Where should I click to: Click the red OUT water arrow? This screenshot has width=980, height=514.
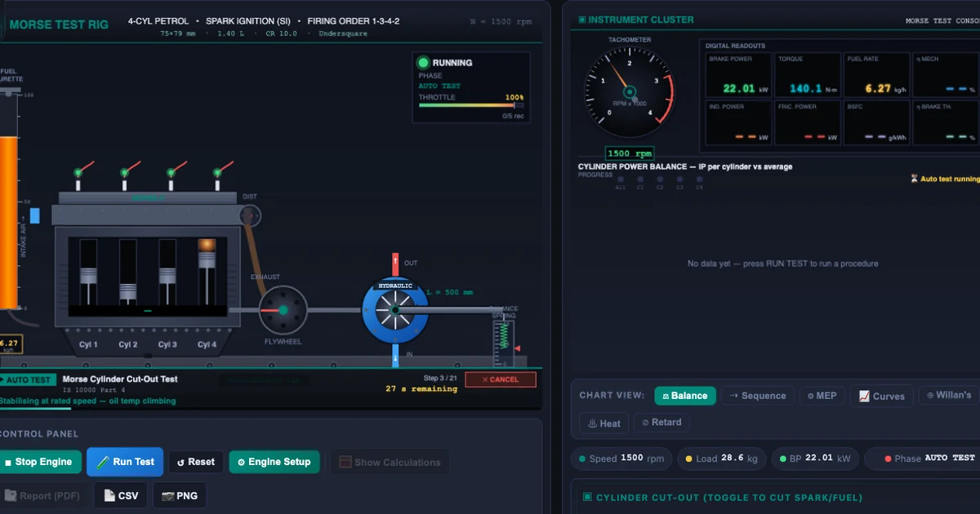coord(395,264)
